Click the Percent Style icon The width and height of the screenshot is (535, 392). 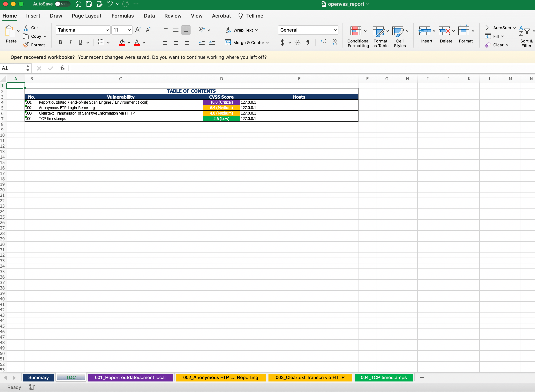[297, 42]
